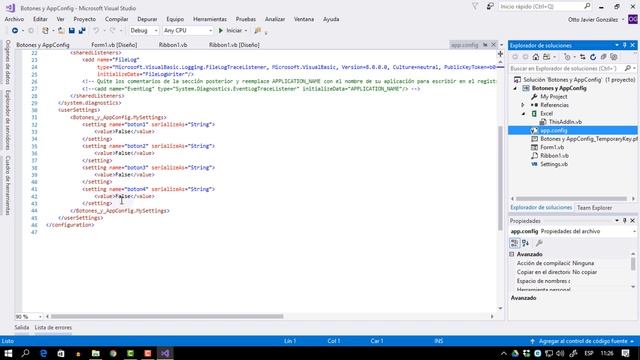The width and height of the screenshot is (640, 360).
Task: Switch to the Ribbon1.vb [Diseño] tab
Action: [x=234, y=45]
